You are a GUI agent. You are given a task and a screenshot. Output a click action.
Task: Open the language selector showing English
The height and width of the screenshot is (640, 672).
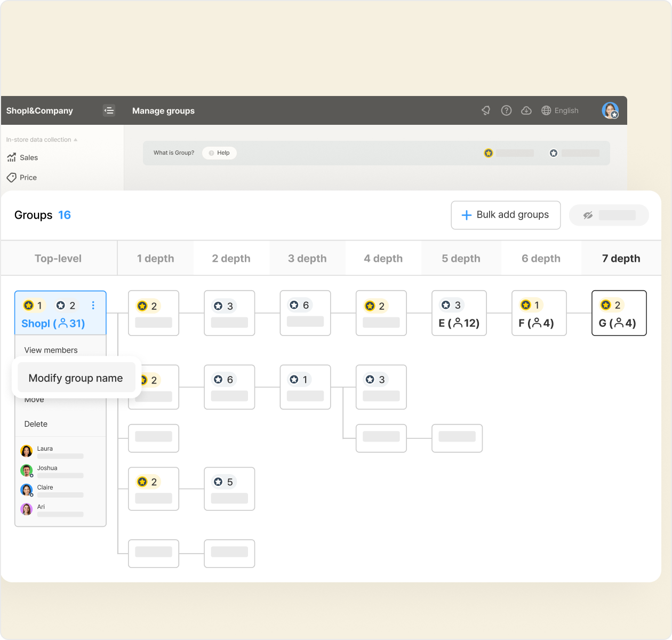click(561, 110)
